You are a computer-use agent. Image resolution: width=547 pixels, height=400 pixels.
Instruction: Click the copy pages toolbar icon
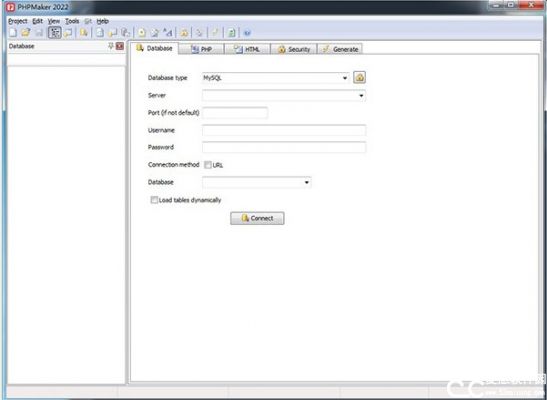(x=126, y=33)
